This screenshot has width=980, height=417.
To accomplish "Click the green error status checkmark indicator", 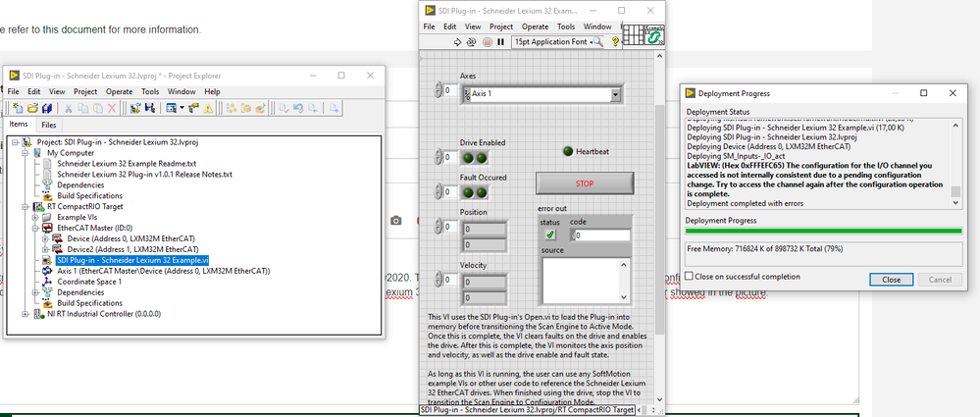I will (x=550, y=235).
